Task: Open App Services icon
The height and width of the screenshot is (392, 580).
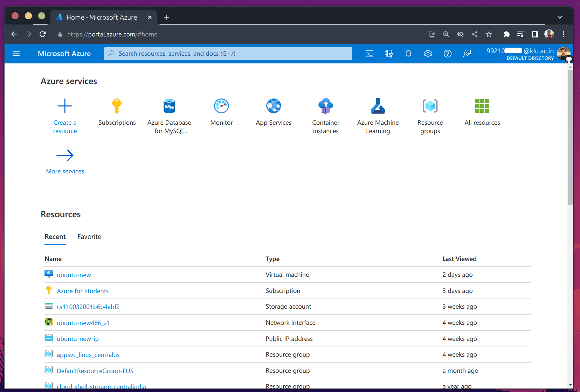Action: click(274, 106)
